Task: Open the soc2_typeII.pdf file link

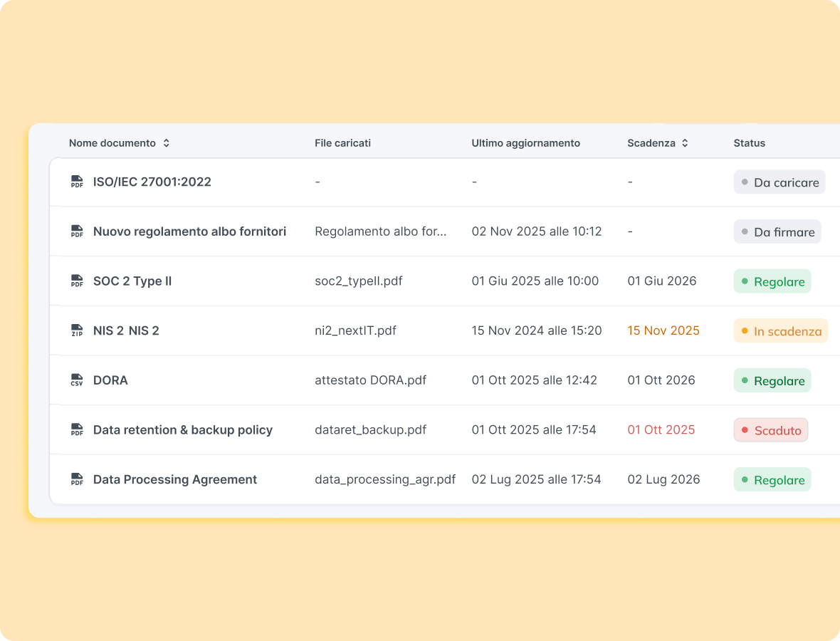Action: coord(359,281)
